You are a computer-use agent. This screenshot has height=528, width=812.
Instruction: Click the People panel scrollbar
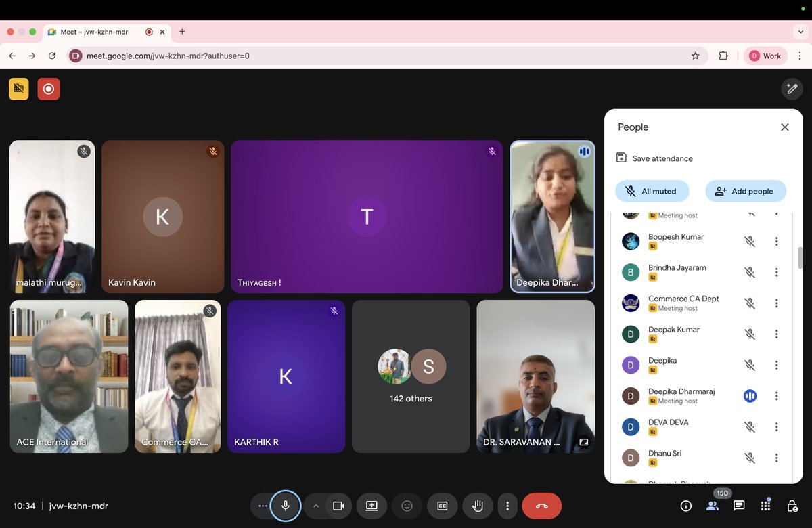800,257
